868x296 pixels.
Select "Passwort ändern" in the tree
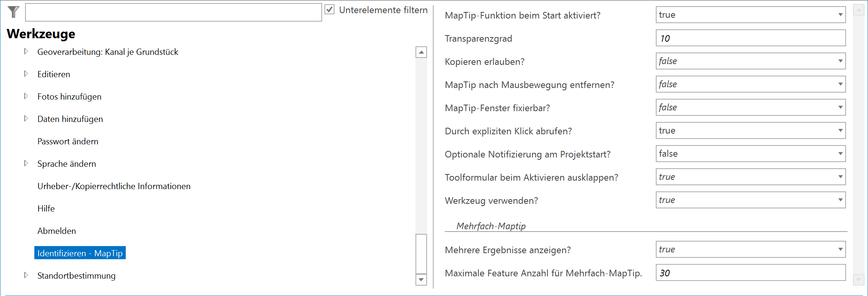[68, 141]
